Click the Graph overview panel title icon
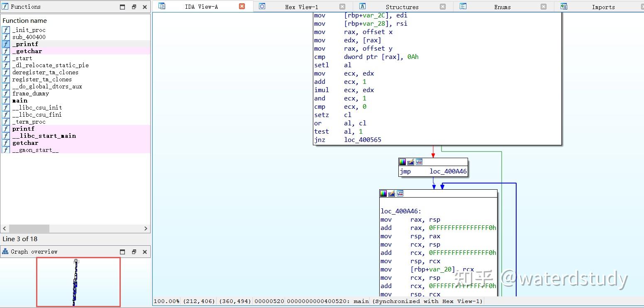The image size is (644, 308). [x=5, y=251]
